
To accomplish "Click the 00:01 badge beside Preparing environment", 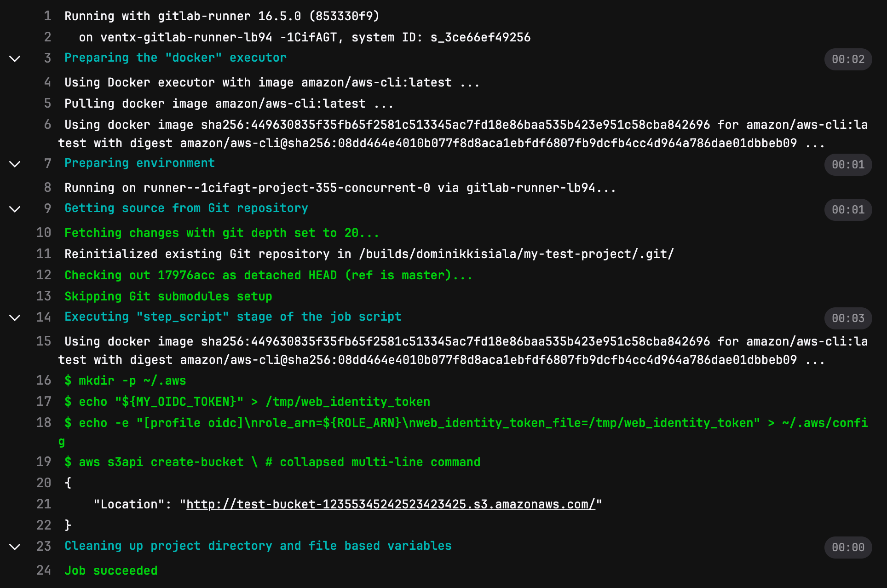I will pos(847,165).
